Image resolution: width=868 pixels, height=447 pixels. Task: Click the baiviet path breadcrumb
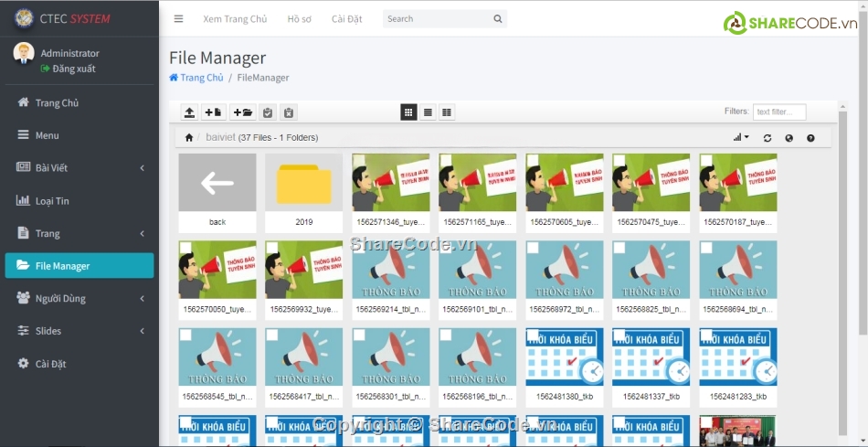point(220,137)
